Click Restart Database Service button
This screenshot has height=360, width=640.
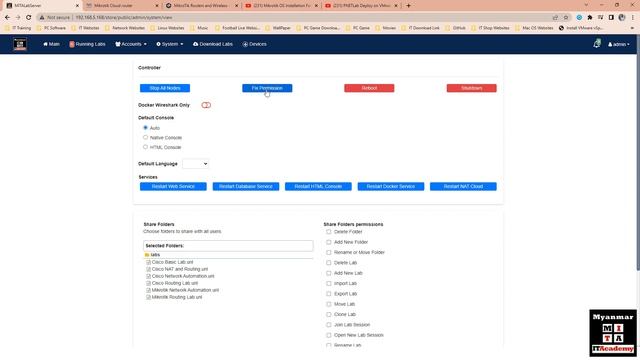click(246, 187)
